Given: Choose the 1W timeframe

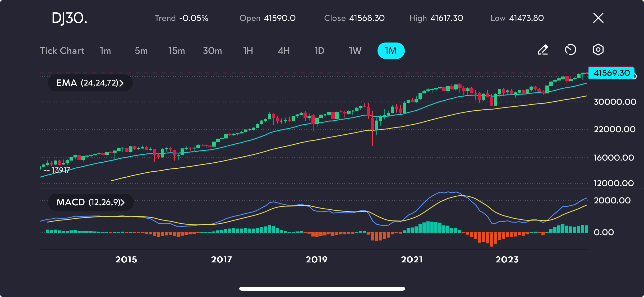Looking at the screenshot, I should pyautogui.click(x=355, y=51).
